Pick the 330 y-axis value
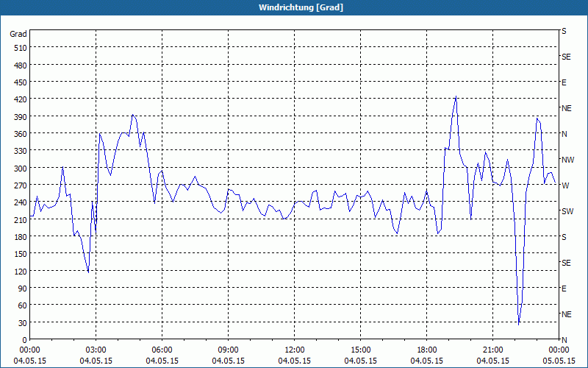This screenshot has height=368, width=588. (21, 151)
